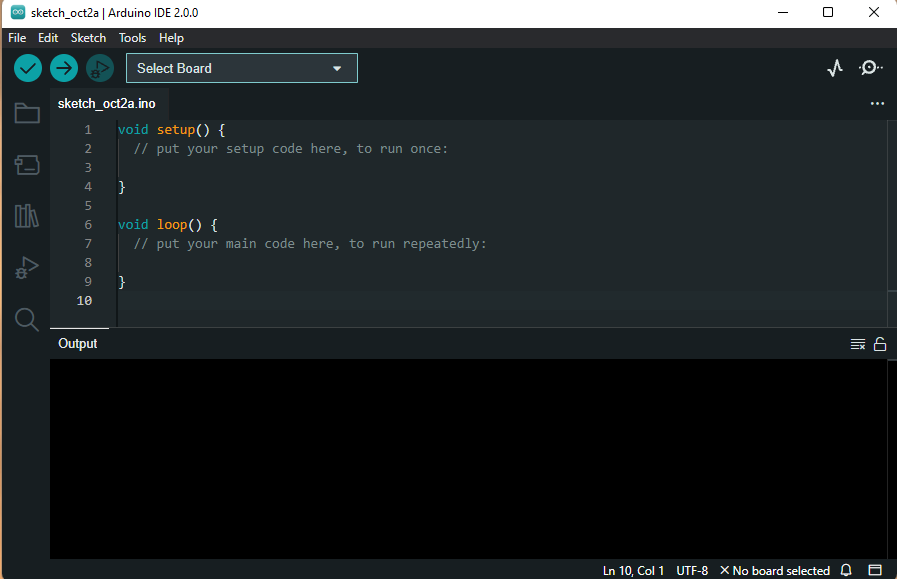Click the setup code comment line
897x579 pixels.
291,149
